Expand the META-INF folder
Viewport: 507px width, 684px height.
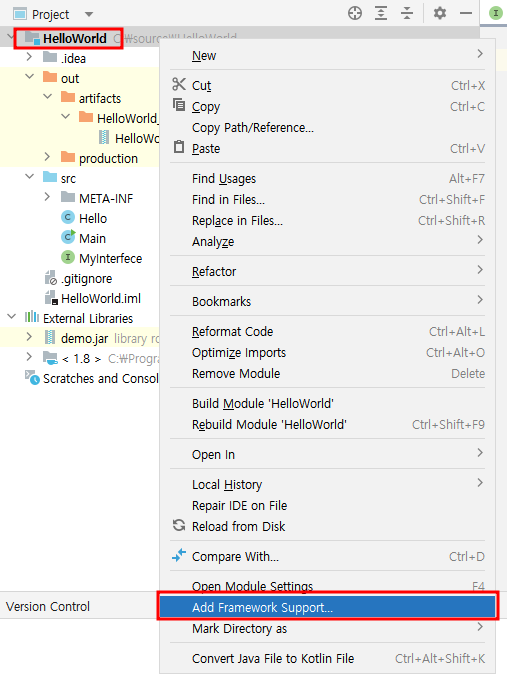point(47,196)
